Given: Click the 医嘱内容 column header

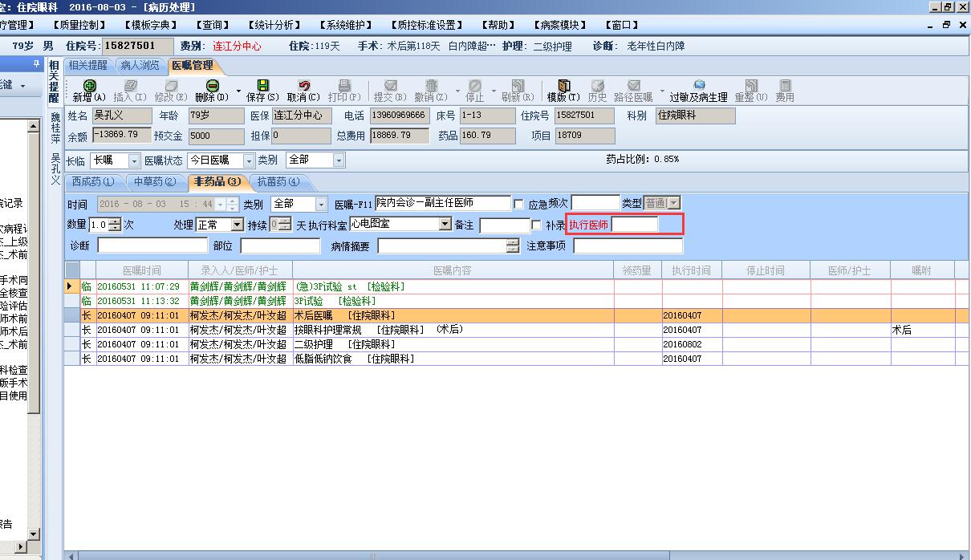Looking at the screenshot, I should tap(453, 270).
